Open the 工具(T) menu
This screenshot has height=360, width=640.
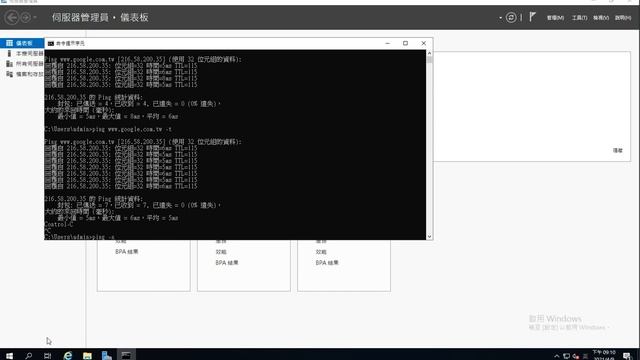pyautogui.click(x=579, y=18)
